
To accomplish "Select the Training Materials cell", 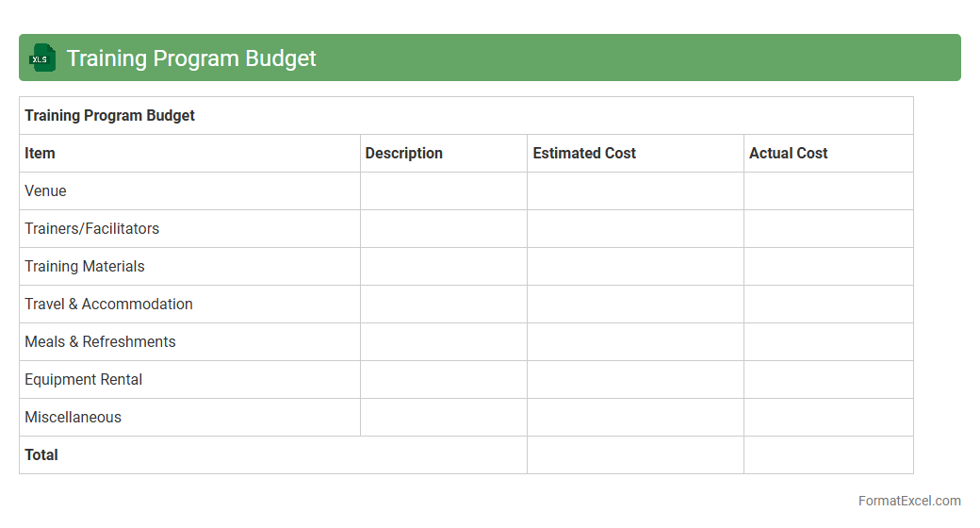I will tap(85, 266).
